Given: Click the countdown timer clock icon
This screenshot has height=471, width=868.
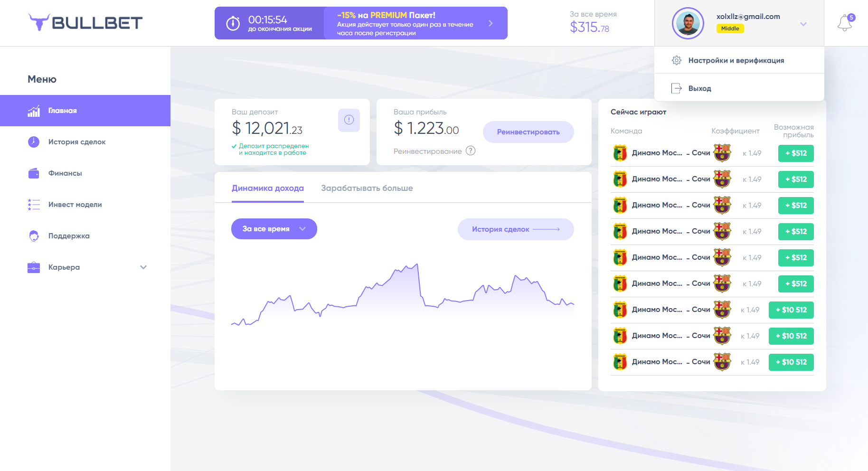Looking at the screenshot, I should [x=233, y=23].
